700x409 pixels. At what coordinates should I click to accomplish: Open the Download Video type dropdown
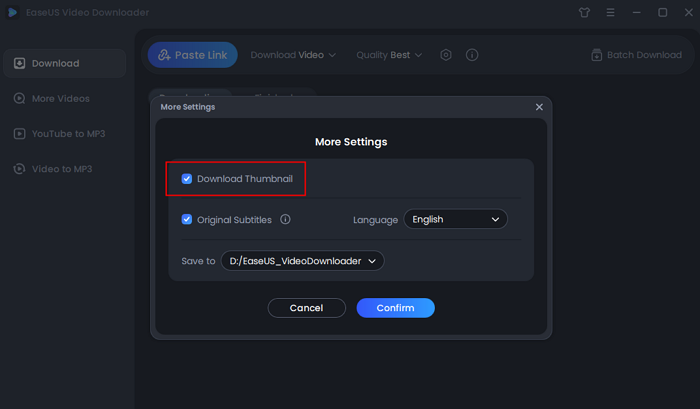293,55
